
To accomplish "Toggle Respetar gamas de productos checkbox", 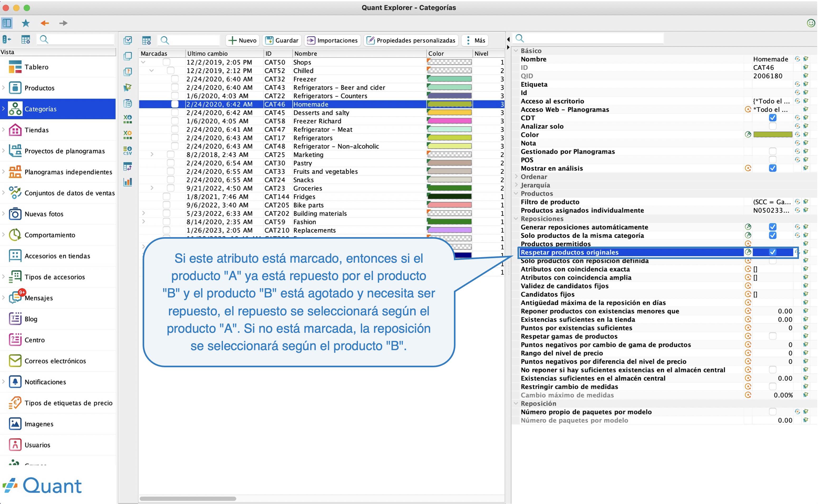I will (x=772, y=336).
